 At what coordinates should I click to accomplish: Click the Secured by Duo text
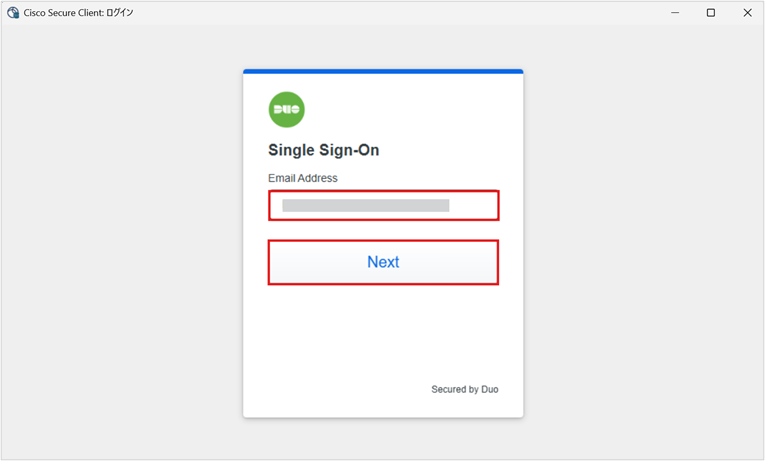coord(464,389)
